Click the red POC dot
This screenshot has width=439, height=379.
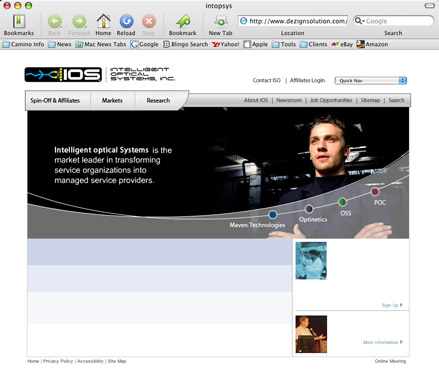coord(375,191)
